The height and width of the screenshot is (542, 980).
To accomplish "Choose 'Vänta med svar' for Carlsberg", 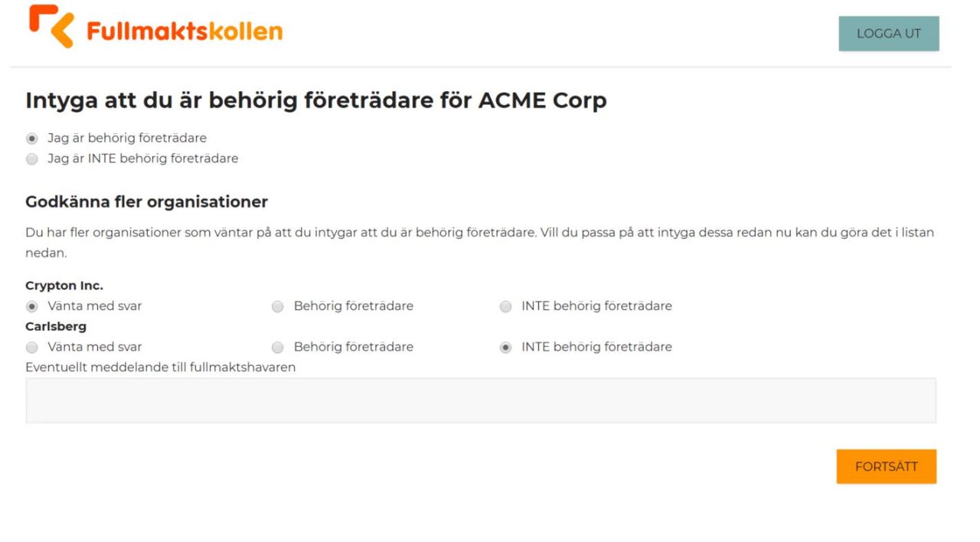I will [x=32, y=347].
